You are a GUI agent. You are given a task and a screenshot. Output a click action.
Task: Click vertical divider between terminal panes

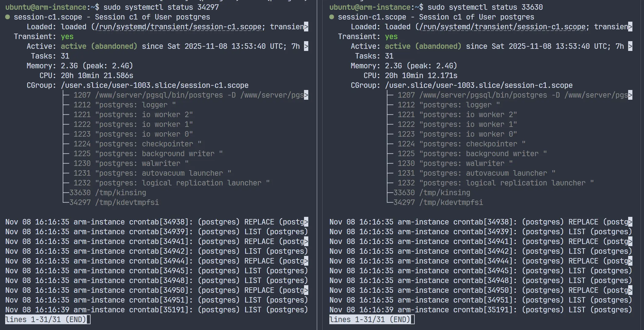pyautogui.click(x=317, y=165)
